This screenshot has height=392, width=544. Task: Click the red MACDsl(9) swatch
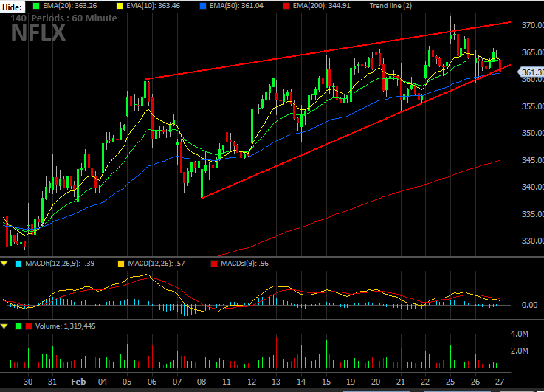pos(214,264)
